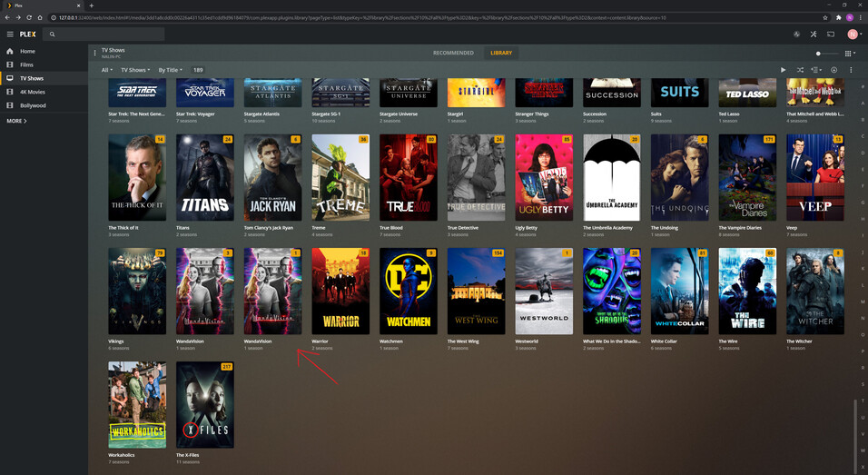Open Tom Clancy's Jack Ryan poster
Screen dimensions: 868x475
point(273,177)
